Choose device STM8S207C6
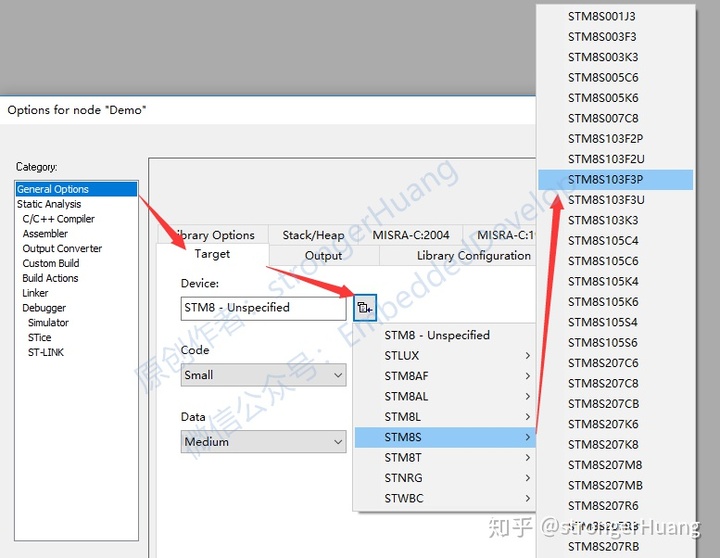This screenshot has width=720, height=558. coord(615,363)
